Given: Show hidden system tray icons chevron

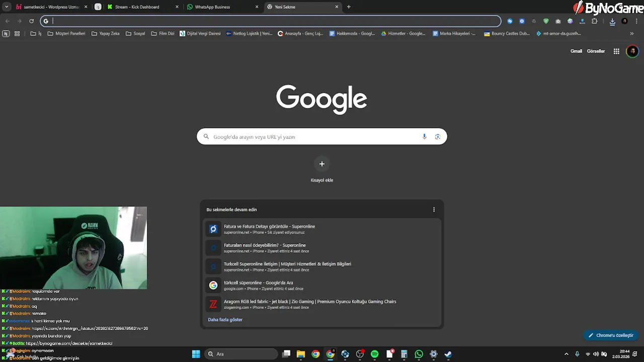Looking at the screenshot, I should 566,354.
